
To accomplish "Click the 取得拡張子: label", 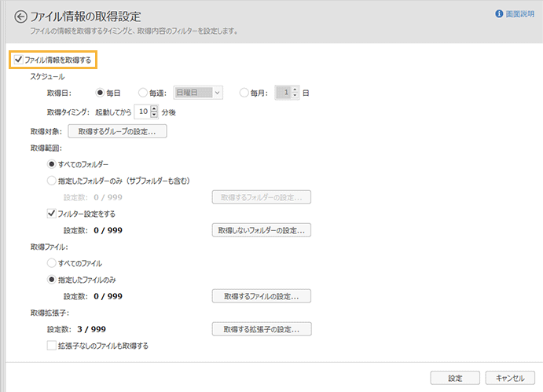I will coord(50,313).
